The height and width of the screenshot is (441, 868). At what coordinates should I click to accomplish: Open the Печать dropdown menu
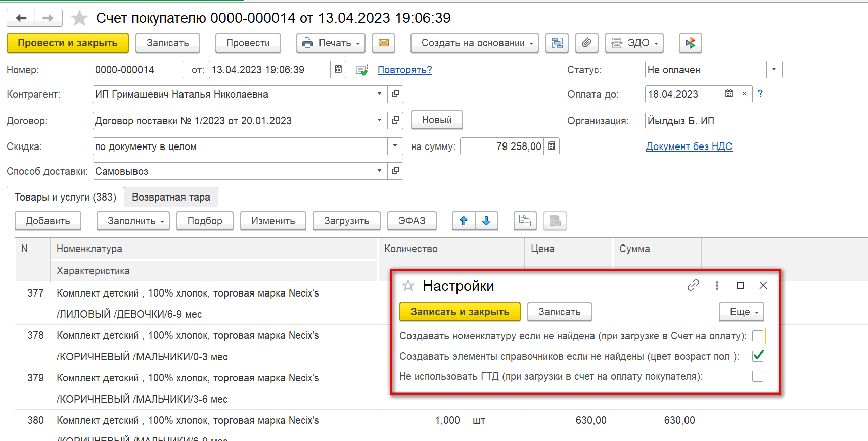click(x=331, y=43)
